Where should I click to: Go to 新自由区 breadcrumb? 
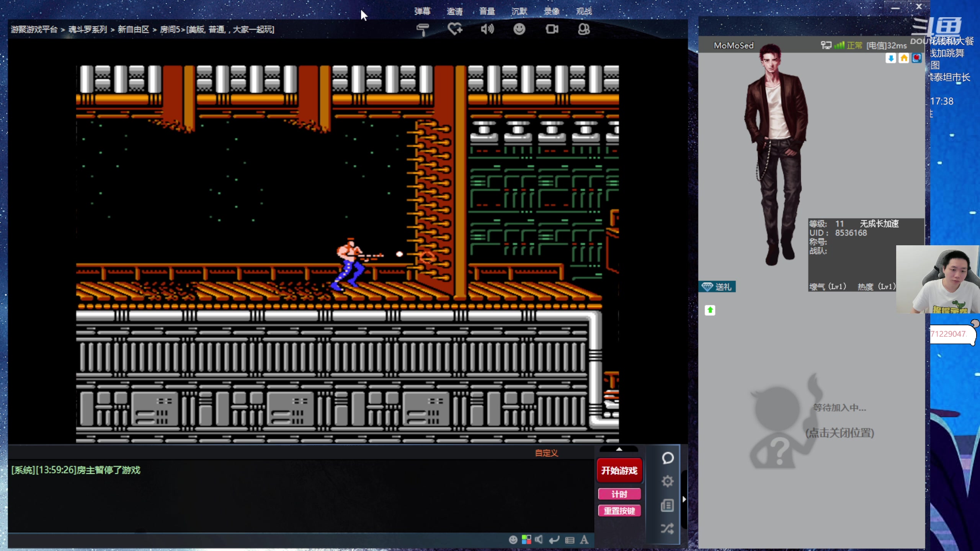click(x=133, y=29)
